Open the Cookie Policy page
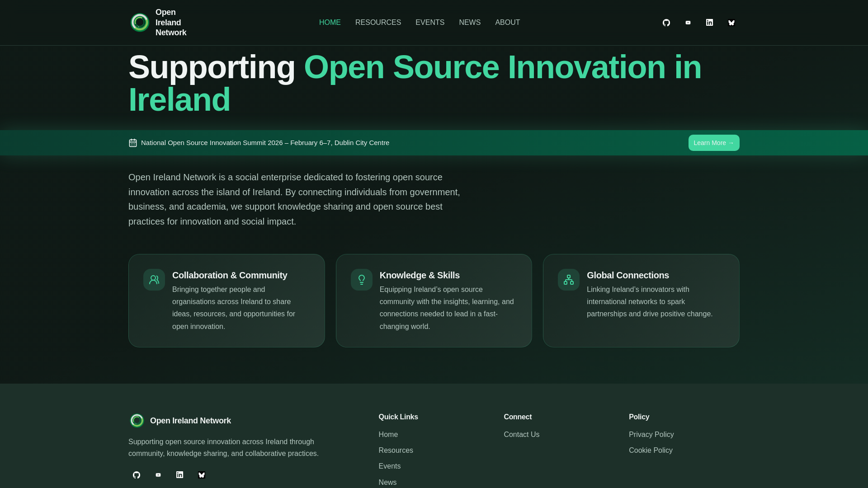The image size is (868, 488). point(651,450)
